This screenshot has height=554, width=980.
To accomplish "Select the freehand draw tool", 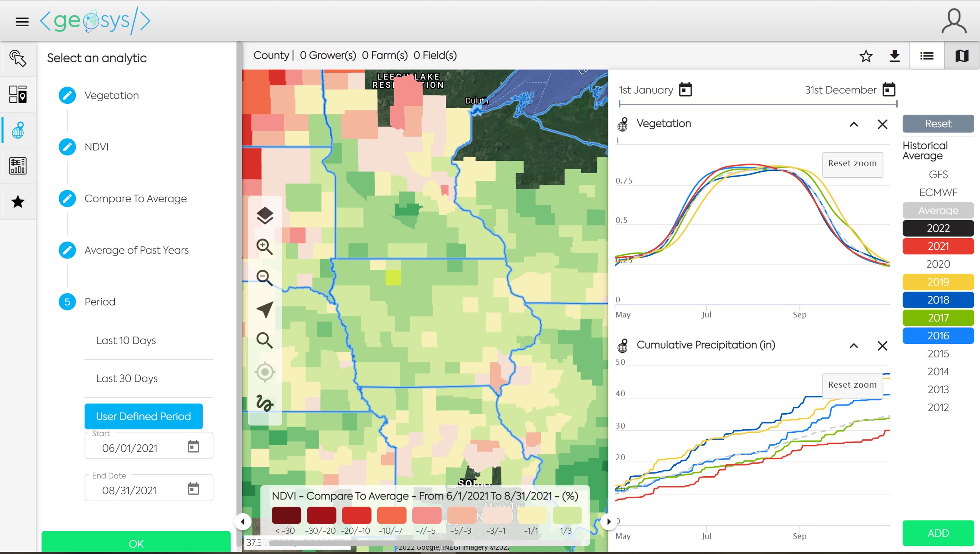I will (265, 403).
